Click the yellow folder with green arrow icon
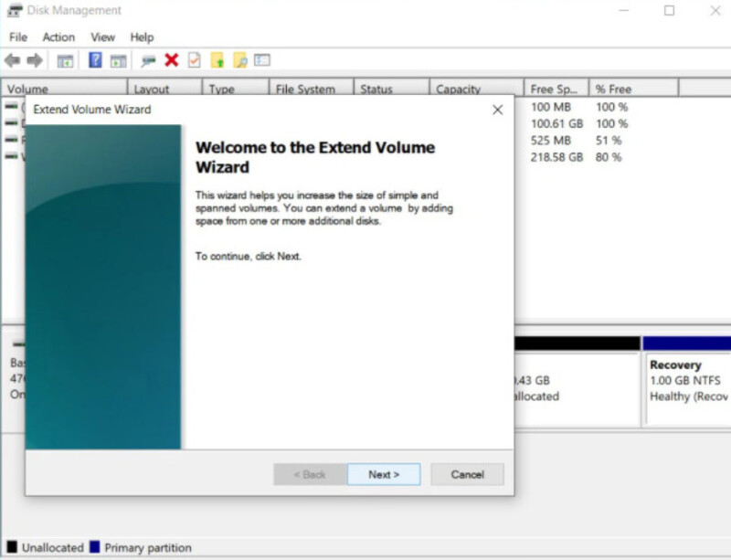This screenshot has width=731, height=560. tap(217, 60)
